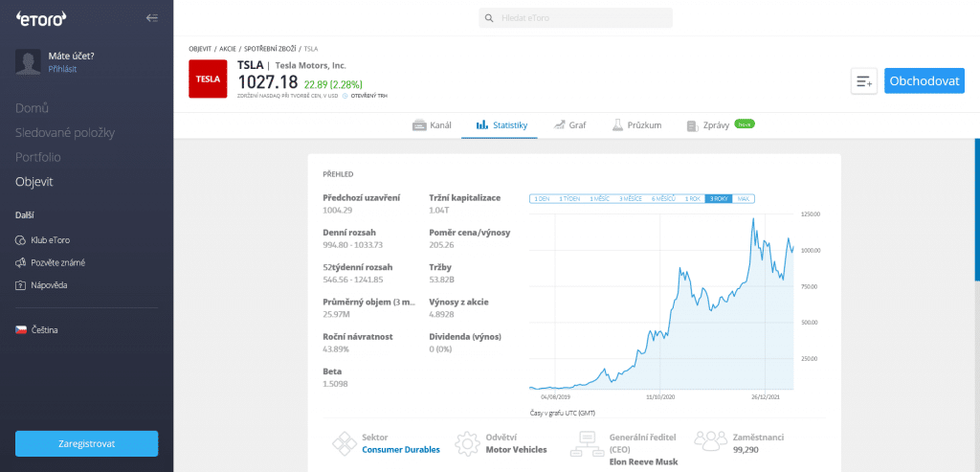Click the Beta value 1.5098

tap(335, 384)
